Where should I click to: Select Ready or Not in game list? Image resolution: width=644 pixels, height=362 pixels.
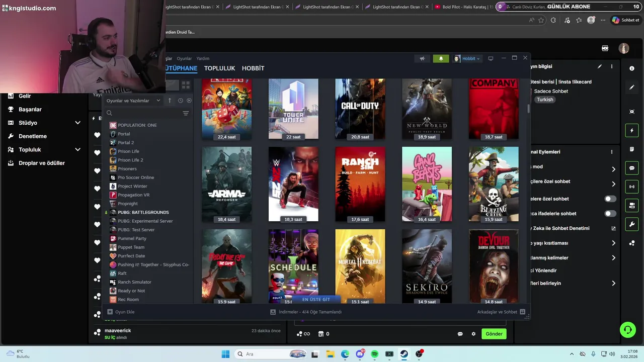[131, 291]
